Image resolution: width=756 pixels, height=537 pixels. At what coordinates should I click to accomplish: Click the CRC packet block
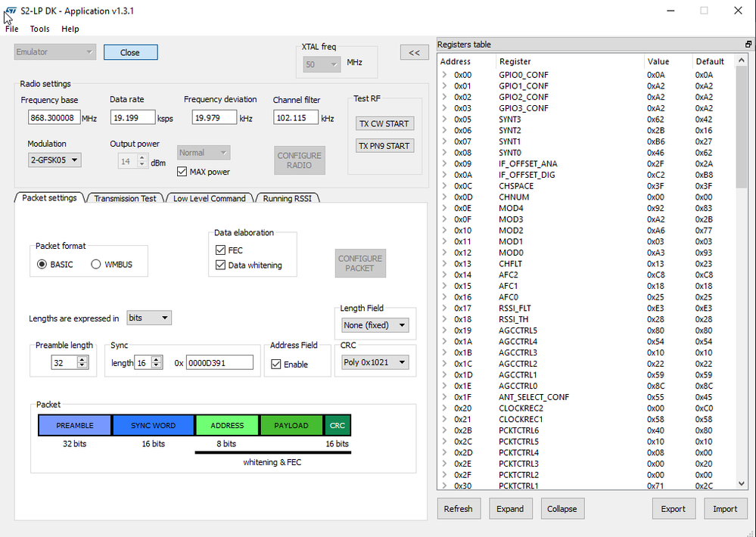click(x=338, y=425)
